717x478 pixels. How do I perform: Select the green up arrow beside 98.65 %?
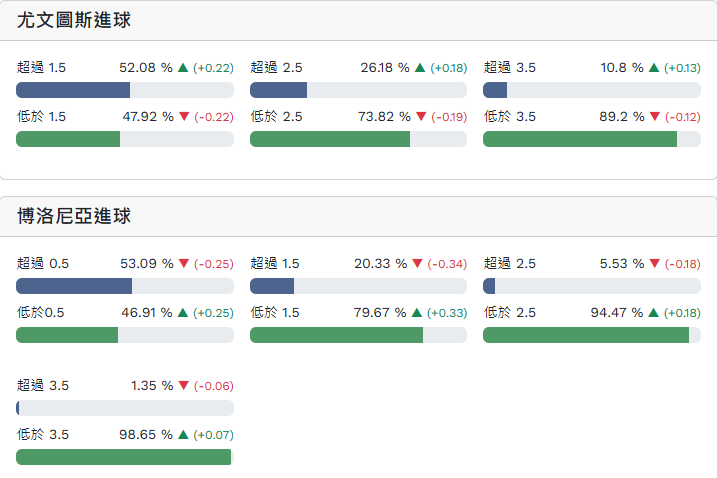[183, 435]
